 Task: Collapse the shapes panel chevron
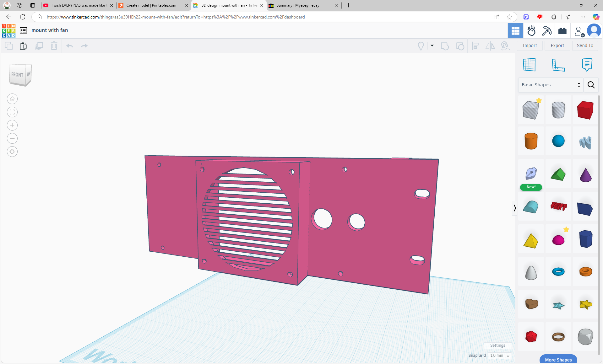(x=514, y=208)
